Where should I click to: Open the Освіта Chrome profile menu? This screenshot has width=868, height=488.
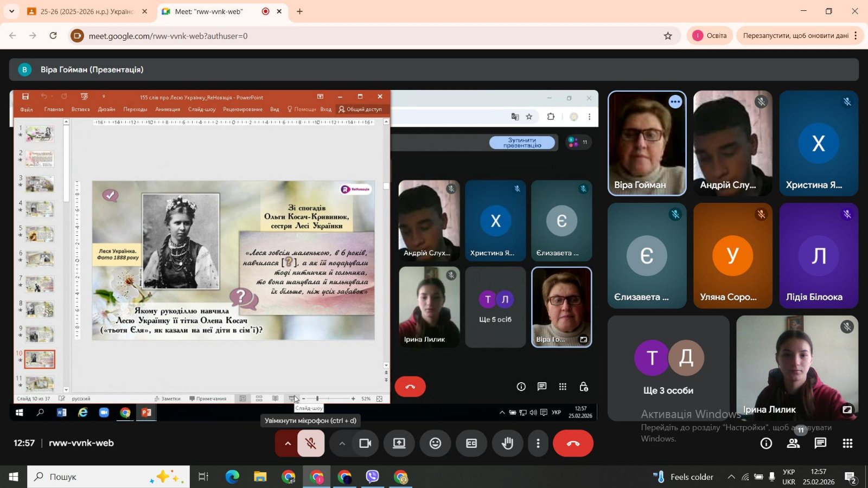(710, 36)
